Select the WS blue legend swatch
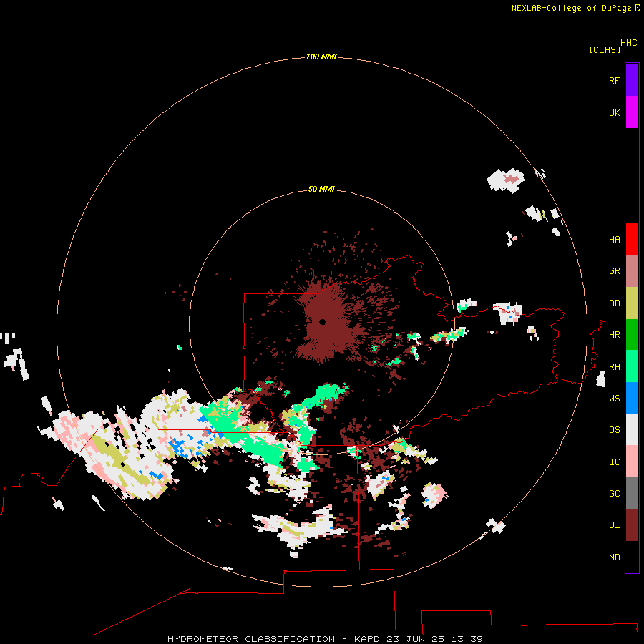The image size is (644, 644). 632,398
